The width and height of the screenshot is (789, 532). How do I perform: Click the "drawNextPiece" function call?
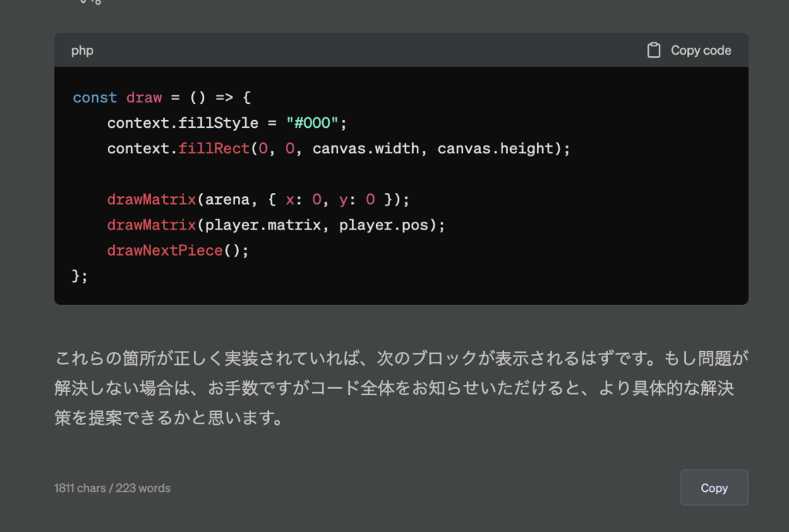coord(165,250)
